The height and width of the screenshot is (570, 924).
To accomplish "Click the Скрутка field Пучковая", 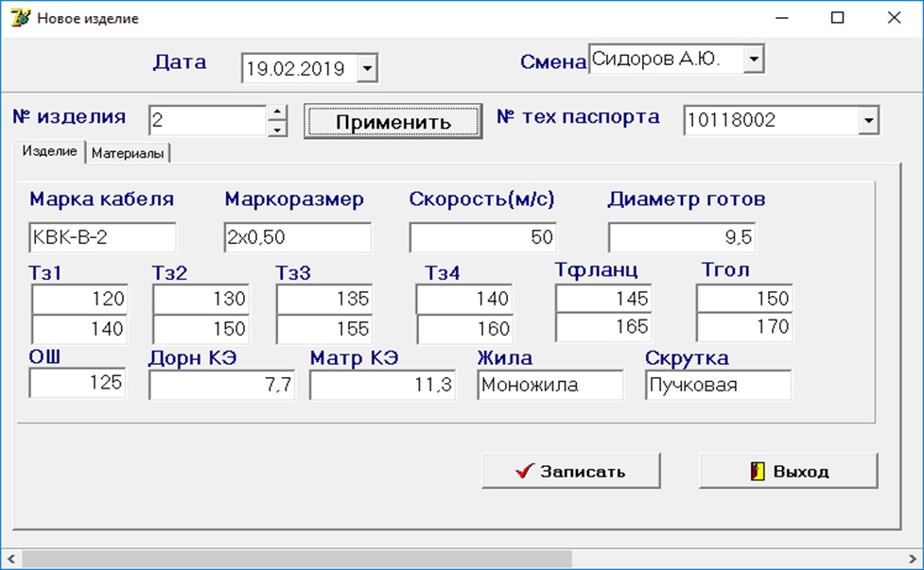I will point(719,385).
